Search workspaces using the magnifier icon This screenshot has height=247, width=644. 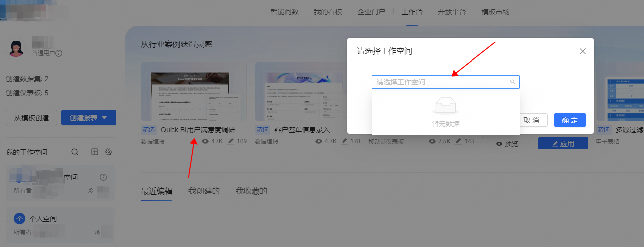[x=75, y=152]
